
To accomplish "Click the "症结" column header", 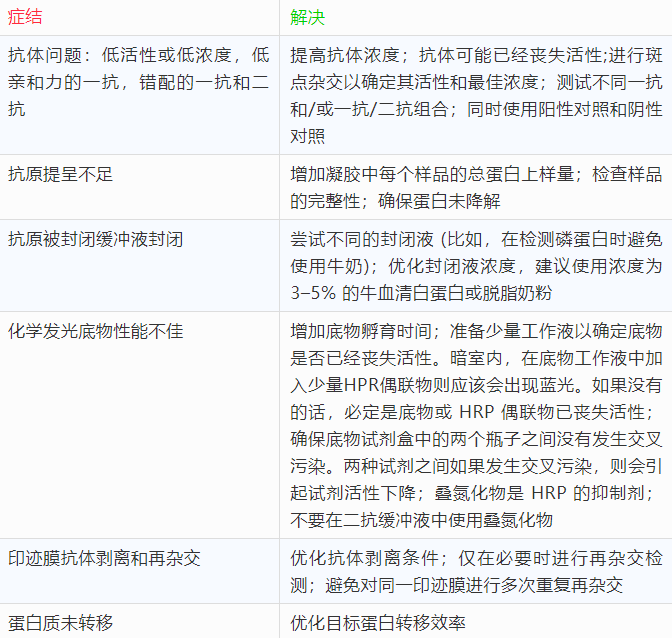I will coord(25,18).
